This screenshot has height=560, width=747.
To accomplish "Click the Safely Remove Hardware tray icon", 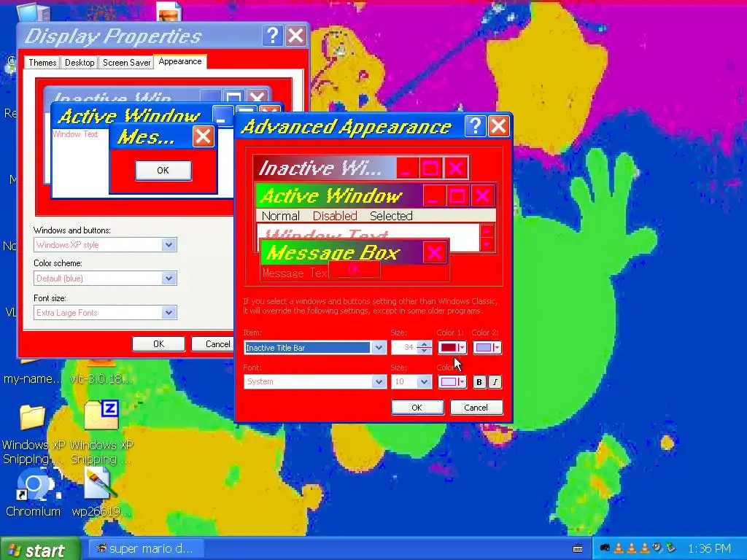I will coord(671,548).
